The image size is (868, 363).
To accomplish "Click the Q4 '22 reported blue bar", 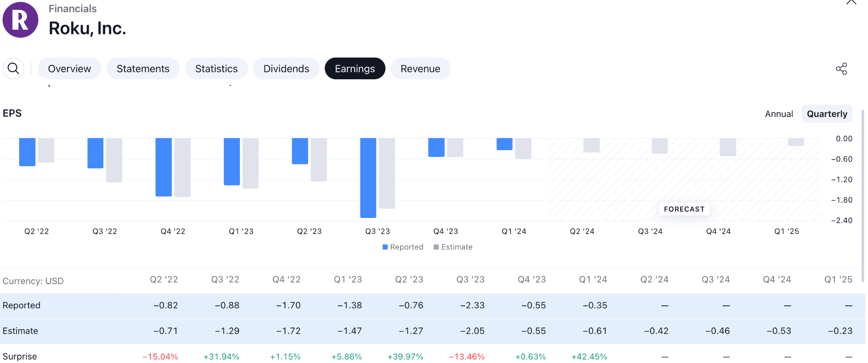I will 164,167.
